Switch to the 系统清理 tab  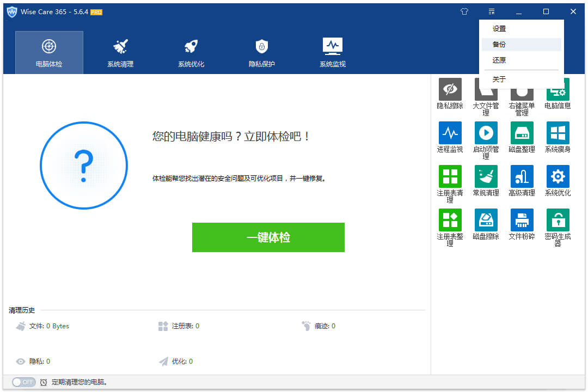pyautogui.click(x=120, y=52)
